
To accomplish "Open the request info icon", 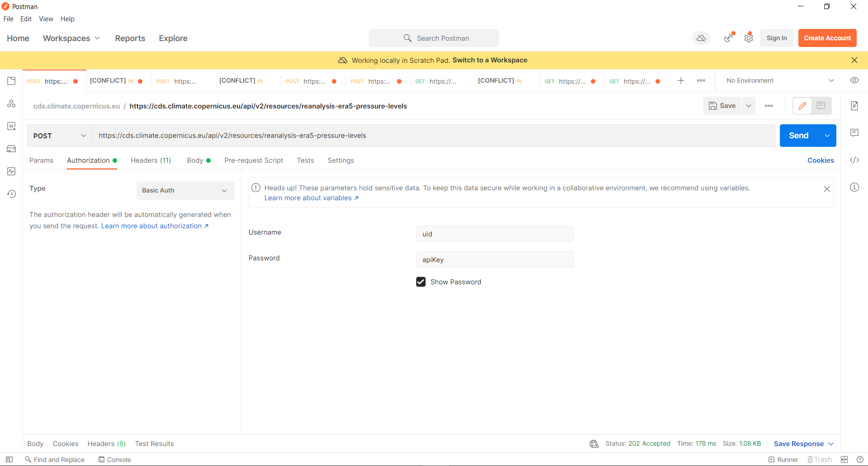I will [854, 187].
